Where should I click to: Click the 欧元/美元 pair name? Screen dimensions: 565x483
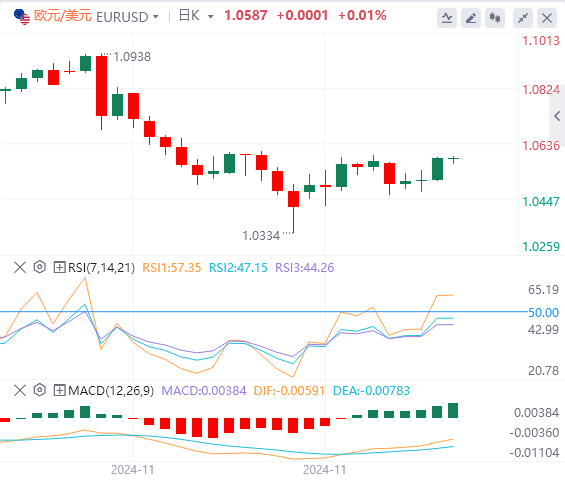(63, 16)
